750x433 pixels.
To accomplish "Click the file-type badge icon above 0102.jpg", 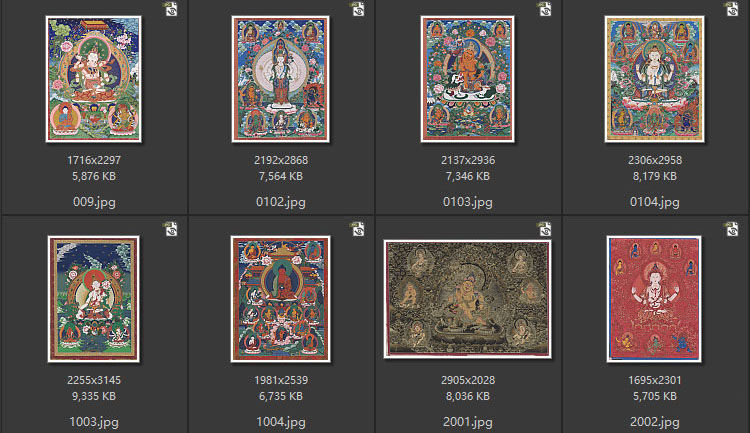I will tap(358, 9).
